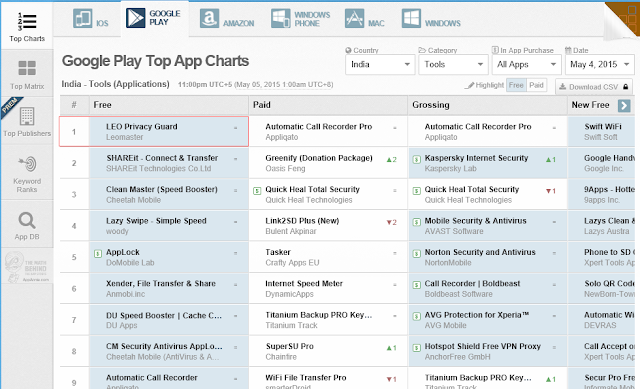Screen dimensions: 640x389
Task: Open Keyword Ranks target icon
Action: pos(27,164)
